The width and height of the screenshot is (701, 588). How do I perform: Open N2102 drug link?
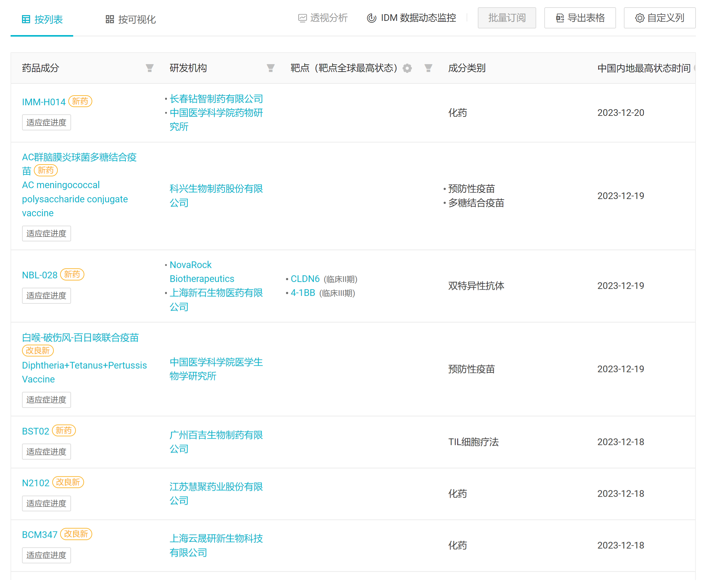pyautogui.click(x=36, y=483)
